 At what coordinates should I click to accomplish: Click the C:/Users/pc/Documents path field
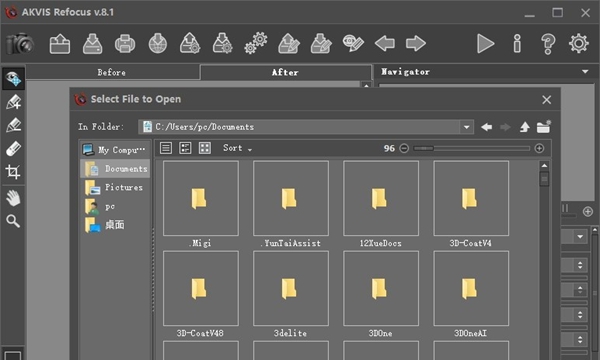(x=300, y=127)
